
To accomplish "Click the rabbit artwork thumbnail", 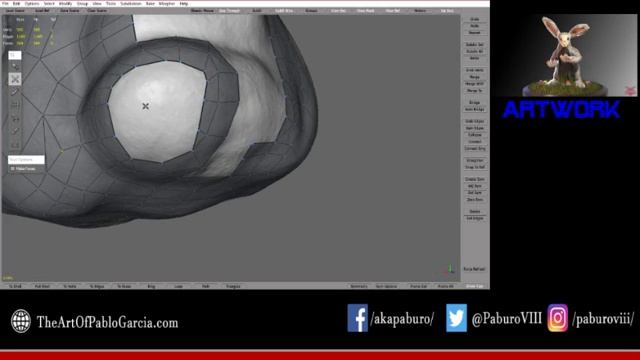I will 565,56.
